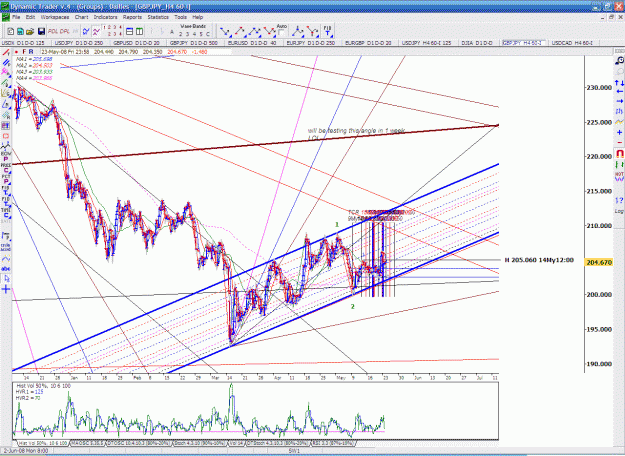Select the blue crosshair plus tool

(6, 289)
